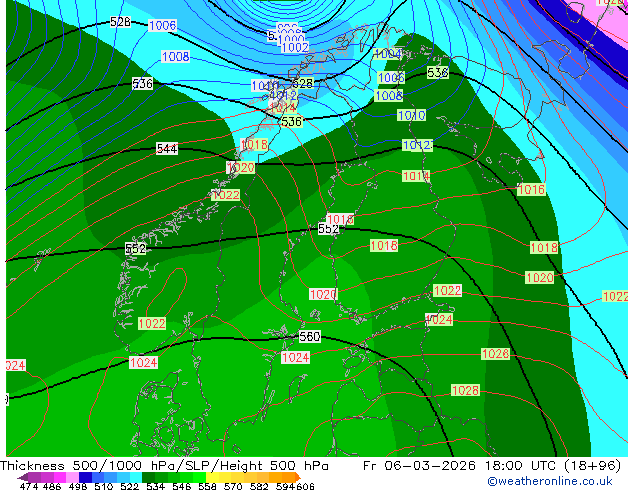Click the legend value 546
Image resolution: width=634 pixels, height=490 pixels.
182,486
